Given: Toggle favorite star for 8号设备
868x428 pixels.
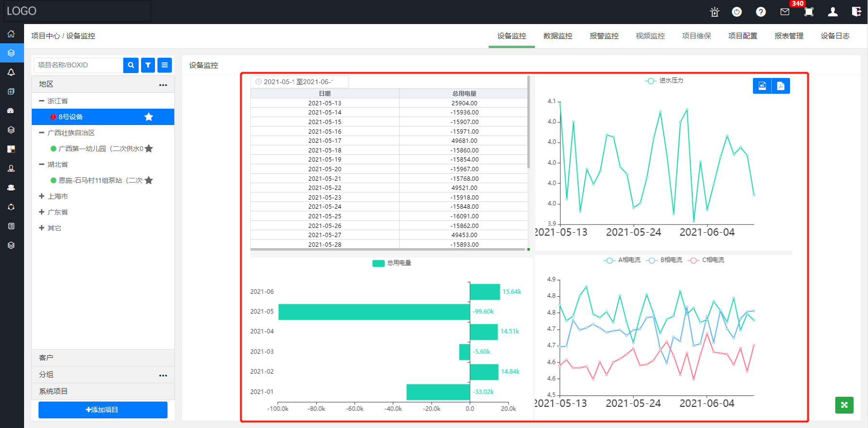Looking at the screenshot, I should click(149, 117).
